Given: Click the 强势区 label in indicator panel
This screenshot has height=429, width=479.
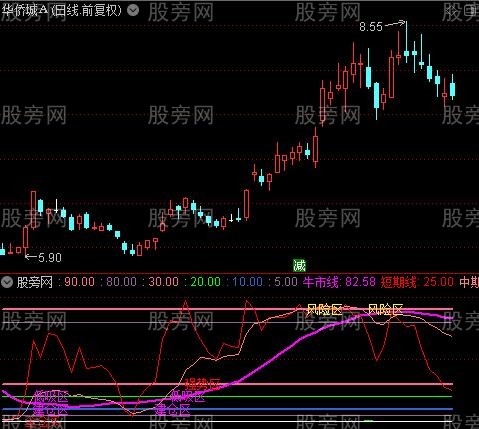Looking at the screenshot, I should [202, 384].
